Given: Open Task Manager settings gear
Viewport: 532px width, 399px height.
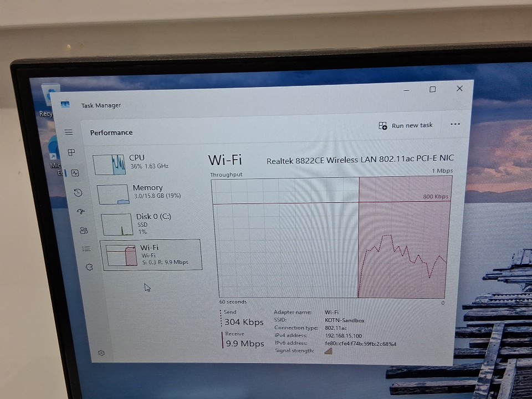Looking at the screenshot, I should pyautogui.click(x=101, y=353).
